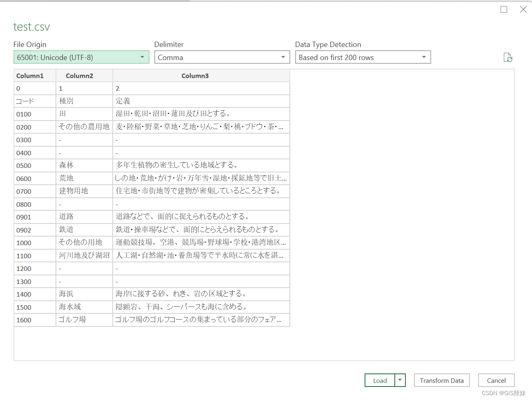Click the cell with code 1000
Screen dimensions: 532x400
(35, 243)
